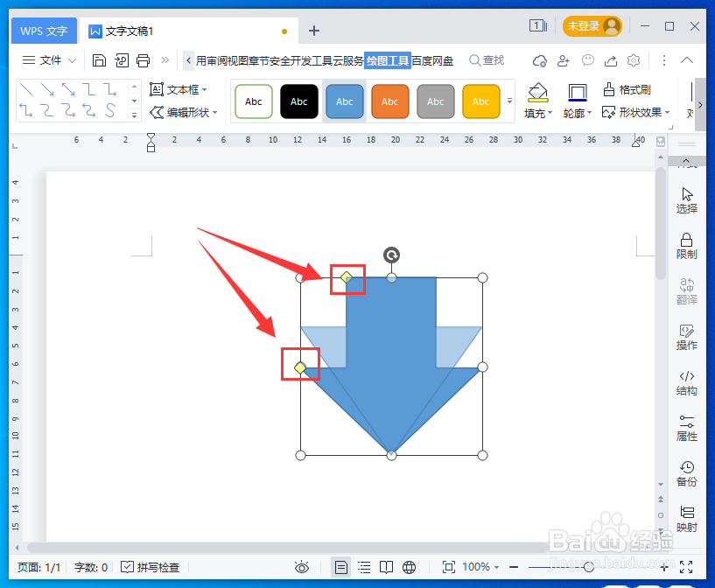Switch to the 绘图工具 ribbon tab
The width and height of the screenshot is (715, 588).
388,60
